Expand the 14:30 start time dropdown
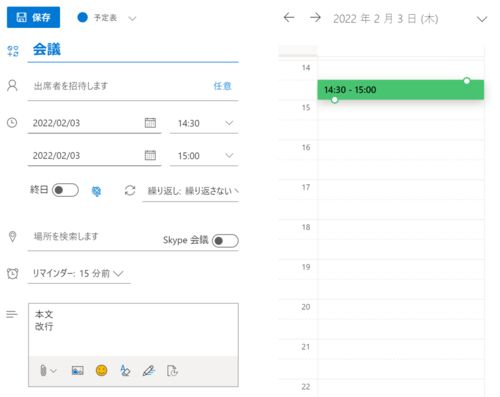Image resolution: width=500 pixels, height=397 pixels. (x=204, y=123)
